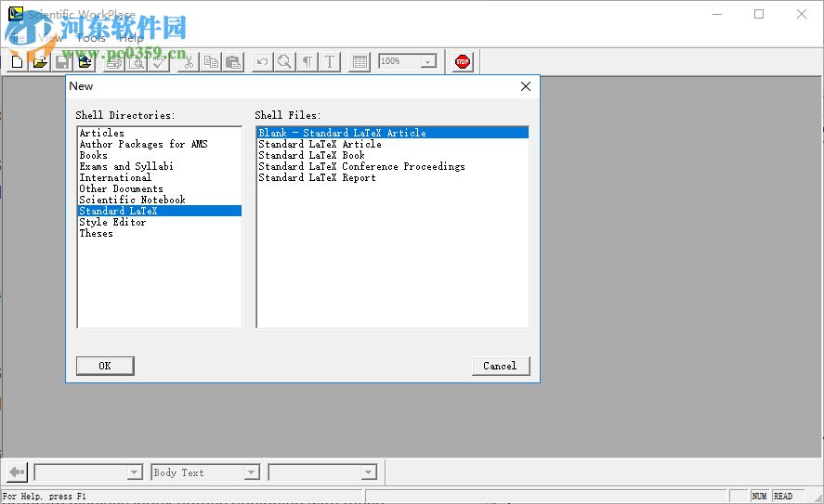Image resolution: width=824 pixels, height=504 pixels.
Task: Select Standard LaTeX directory
Action: point(160,211)
